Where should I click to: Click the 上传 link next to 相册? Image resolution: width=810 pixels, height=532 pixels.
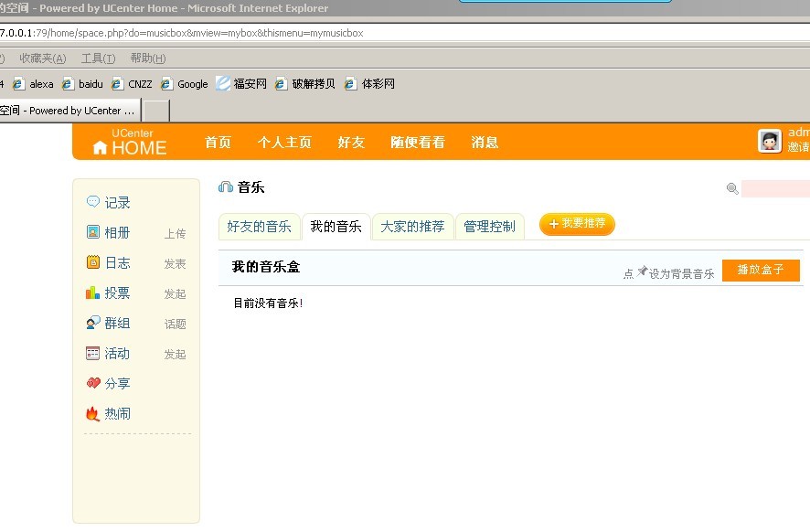(176, 233)
